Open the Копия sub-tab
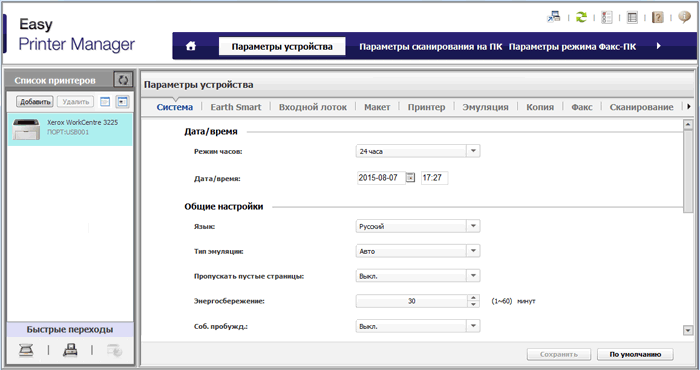Viewport: 700px width, 370px height. coord(540,107)
